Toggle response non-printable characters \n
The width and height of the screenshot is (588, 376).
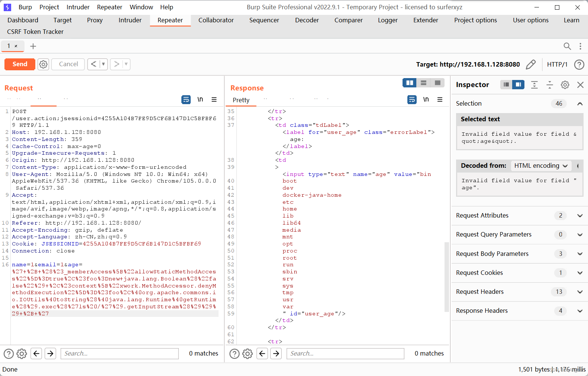click(426, 99)
